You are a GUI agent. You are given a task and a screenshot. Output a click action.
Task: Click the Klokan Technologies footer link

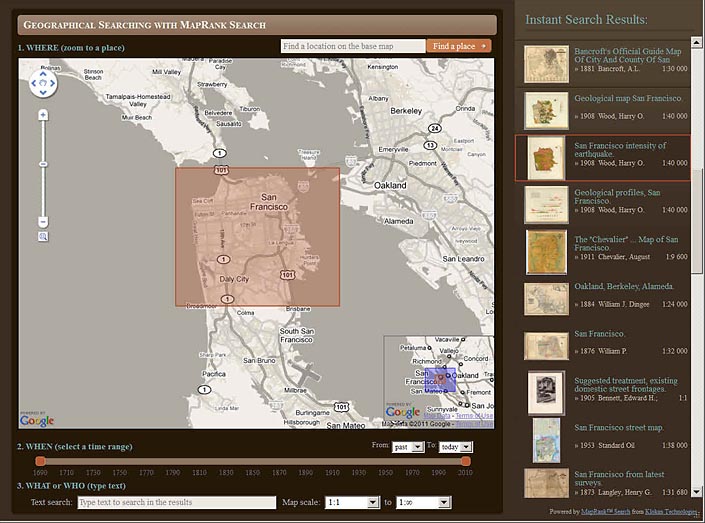click(673, 511)
